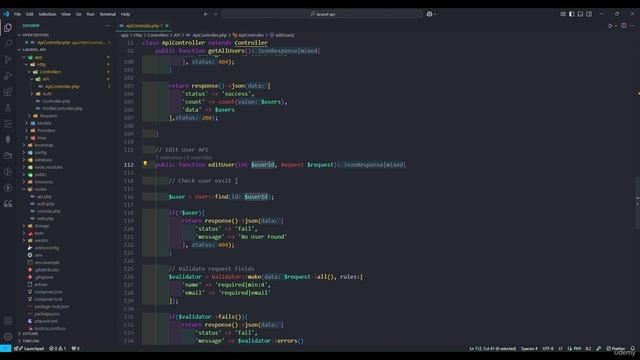Open the Terminal menu
Screen dimensions: 640x360
pos(108,14)
